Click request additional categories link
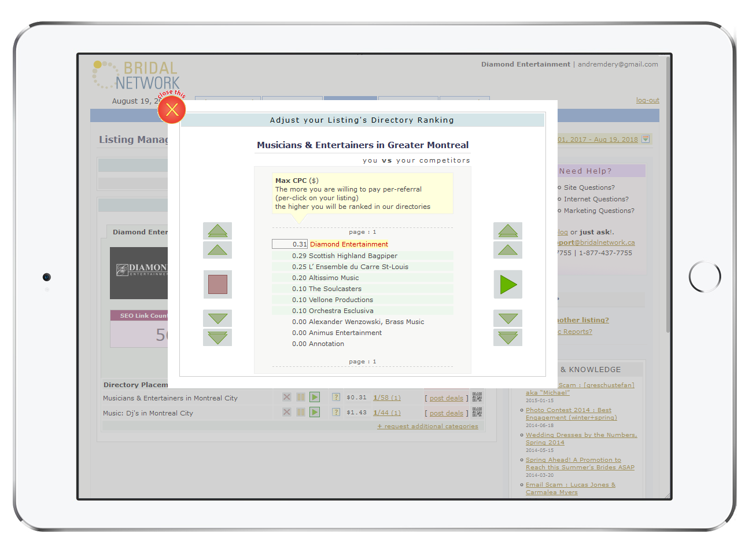This screenshot has height=548, width=756. [x=427, y=426]
